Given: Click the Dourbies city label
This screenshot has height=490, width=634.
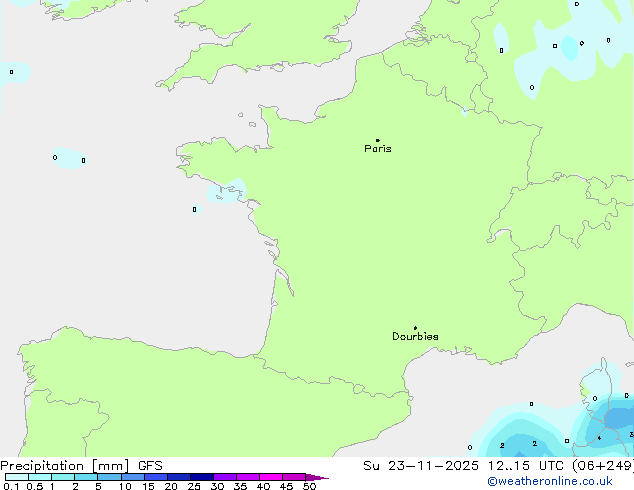Looking at the screenshot, I should pyautogui.click(x=415, y=336).
